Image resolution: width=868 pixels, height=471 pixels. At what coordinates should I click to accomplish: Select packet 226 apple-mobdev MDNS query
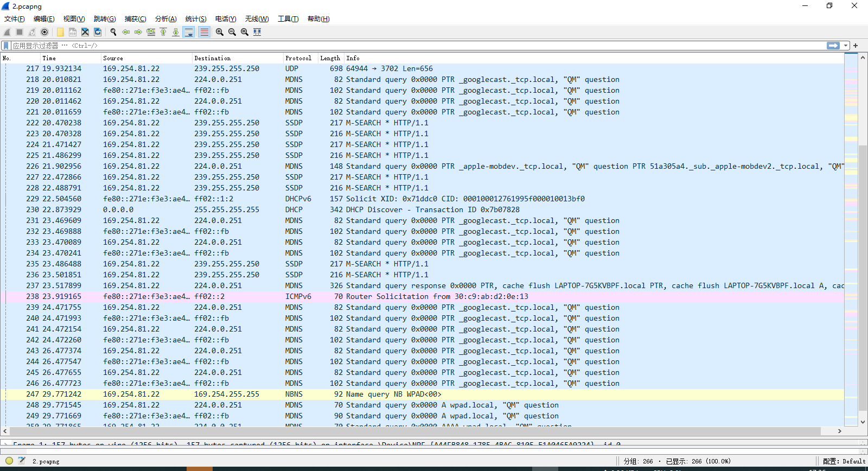click(x=423, y=167)
